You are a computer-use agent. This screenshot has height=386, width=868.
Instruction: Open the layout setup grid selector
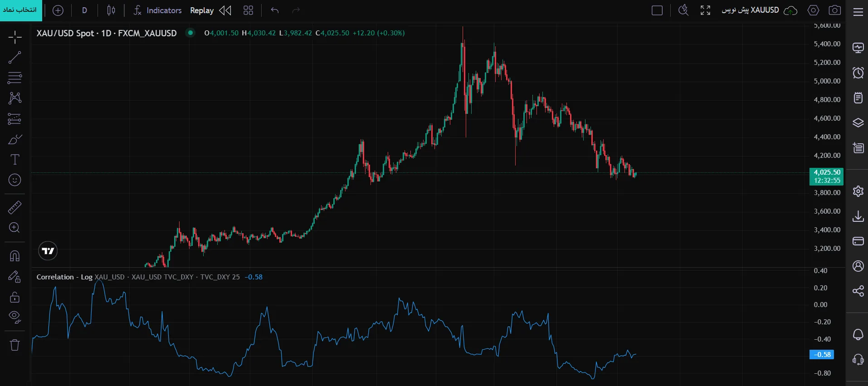(248, 10)
